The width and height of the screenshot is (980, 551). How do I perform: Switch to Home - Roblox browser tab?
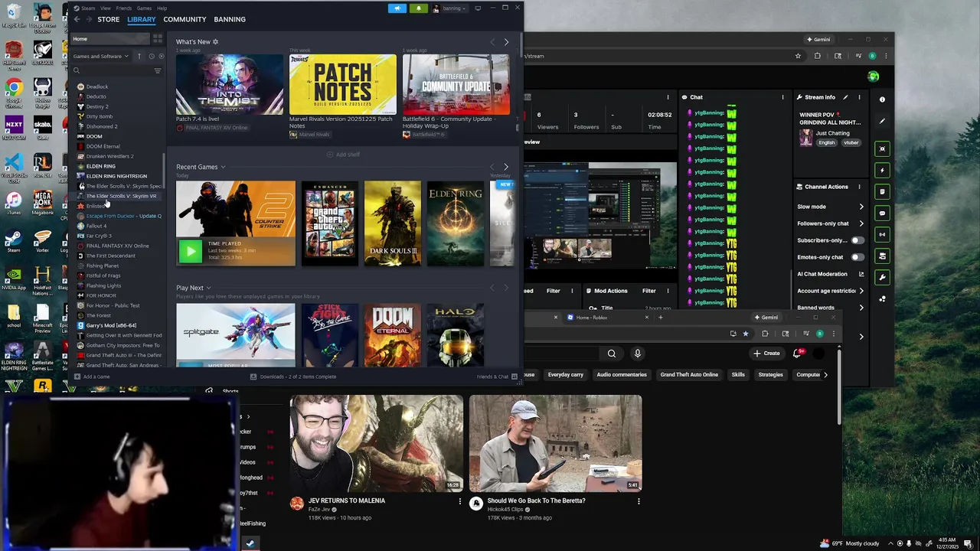tap(605, 318)
